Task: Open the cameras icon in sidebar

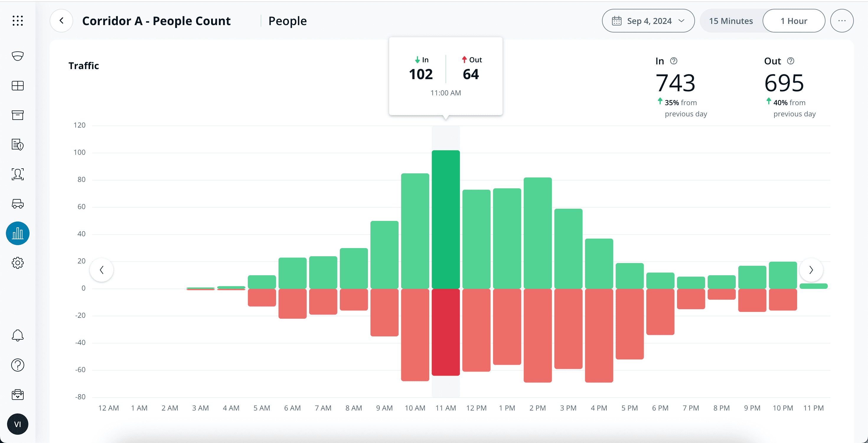Action: point(17,56)
